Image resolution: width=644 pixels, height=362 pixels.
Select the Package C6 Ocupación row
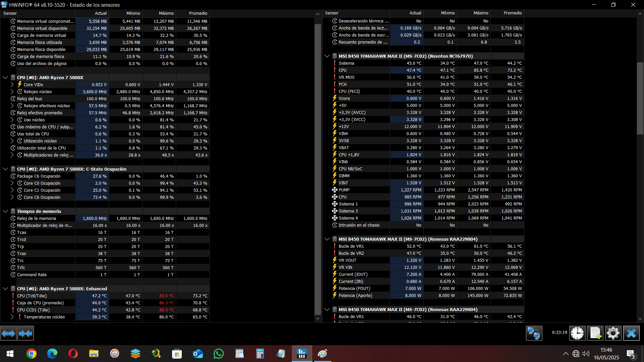(x=105, y=176)
